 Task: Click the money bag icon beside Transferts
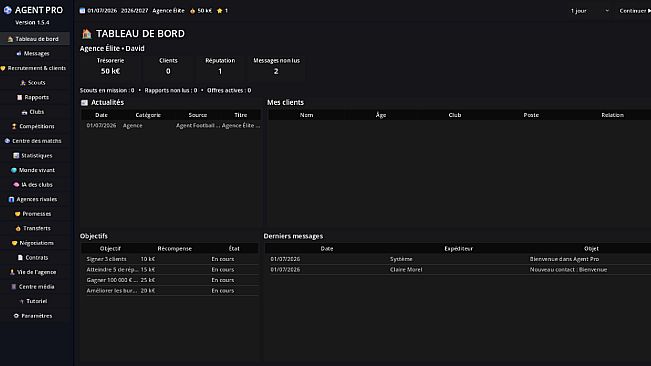(x=18, y=228)
